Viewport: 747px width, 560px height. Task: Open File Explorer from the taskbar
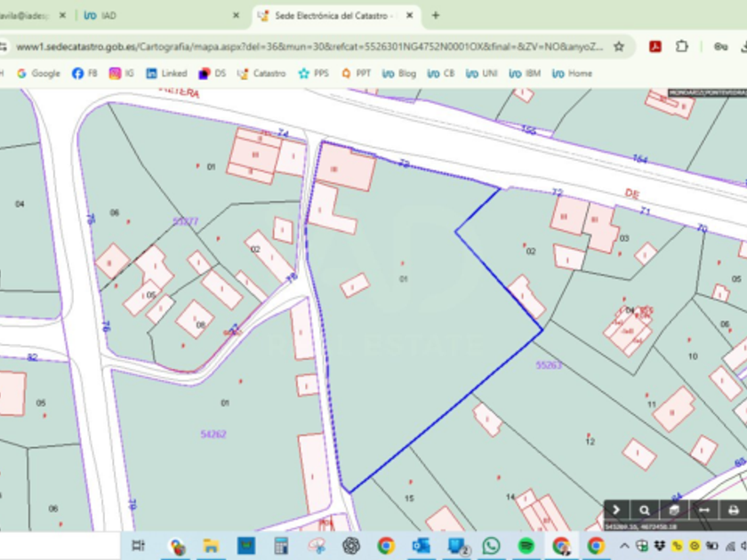pos(211,545)
